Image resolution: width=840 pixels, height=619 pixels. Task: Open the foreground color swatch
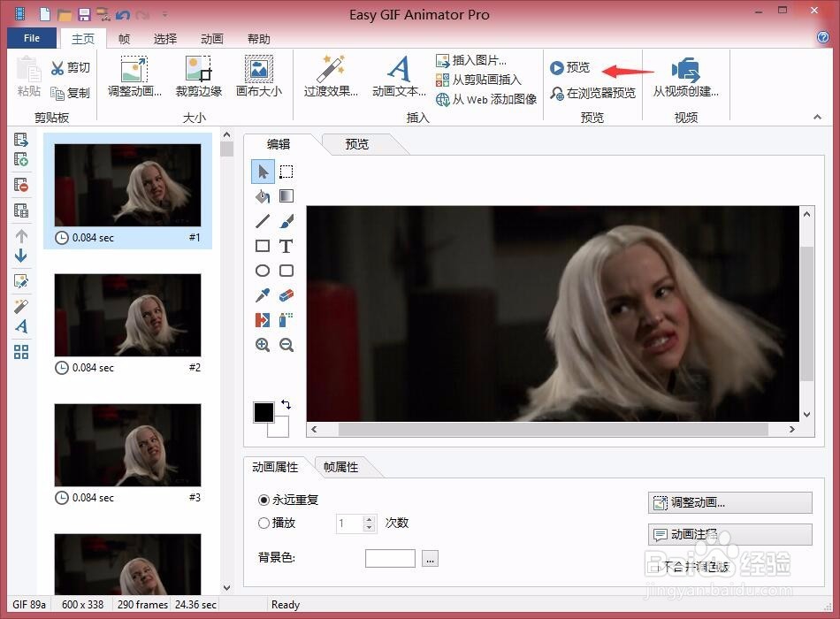(x=263, y=412)
